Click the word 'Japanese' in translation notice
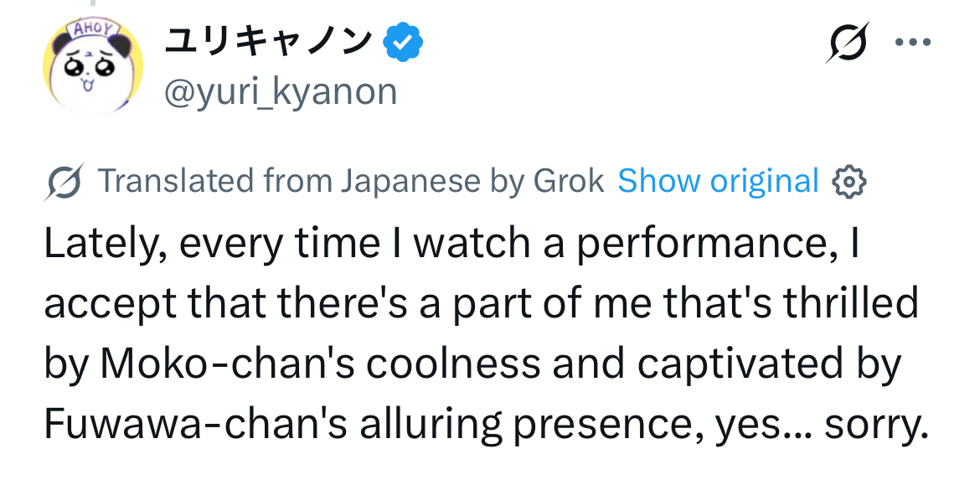Viewport: 980px width, 485px height. (410, 181)
